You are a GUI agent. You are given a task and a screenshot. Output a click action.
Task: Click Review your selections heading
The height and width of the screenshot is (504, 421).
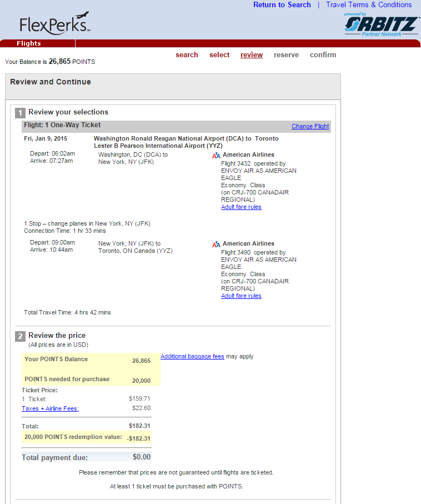coord(68,112)
